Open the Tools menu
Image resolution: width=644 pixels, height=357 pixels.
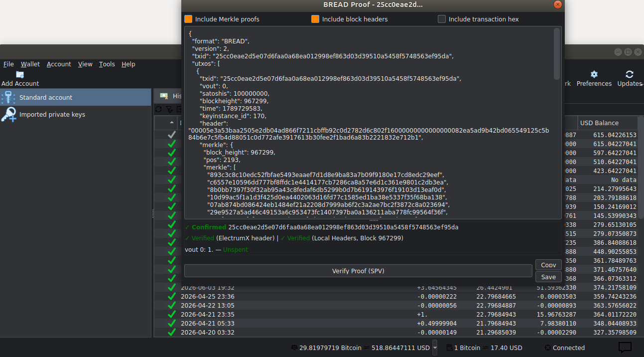tap(107, 64)
